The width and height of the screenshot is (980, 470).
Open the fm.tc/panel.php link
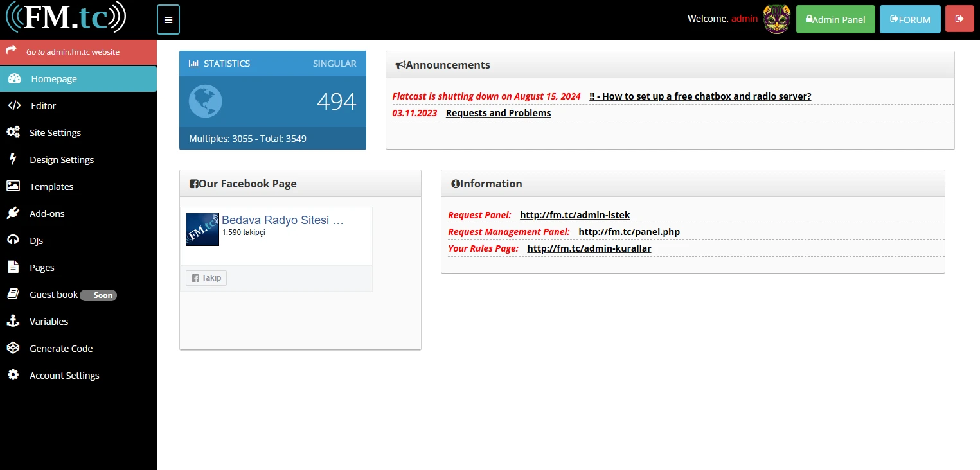click(628, 232)
